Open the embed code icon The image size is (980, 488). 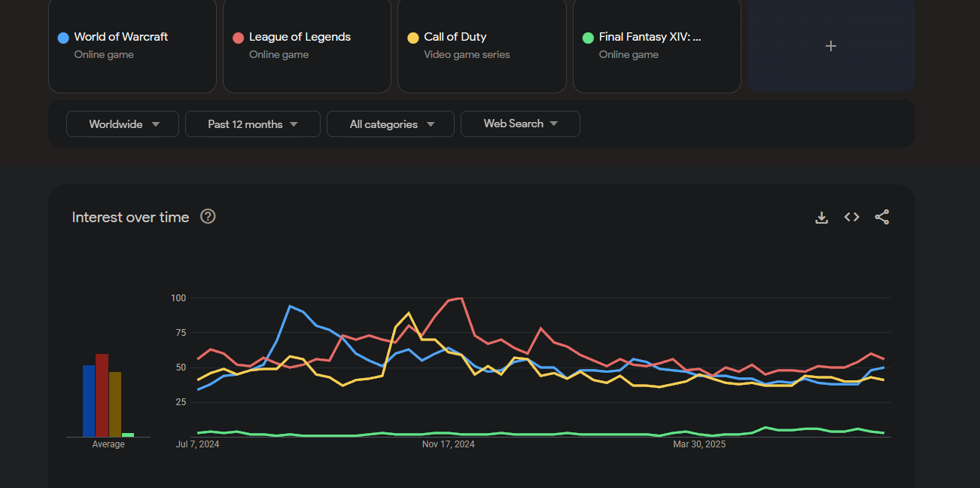[x=851, y=217]
